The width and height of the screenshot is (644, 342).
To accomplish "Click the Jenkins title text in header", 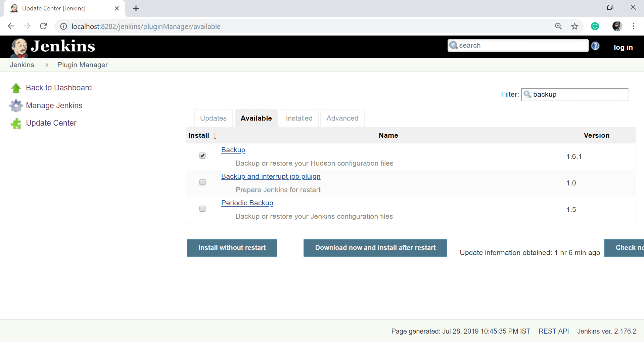I will click(x=63, y=46).
